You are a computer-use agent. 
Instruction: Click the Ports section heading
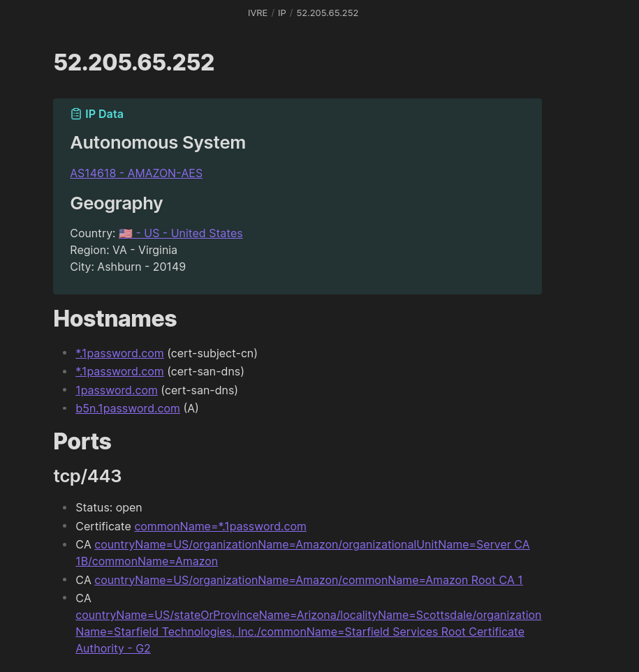[82, 441]
